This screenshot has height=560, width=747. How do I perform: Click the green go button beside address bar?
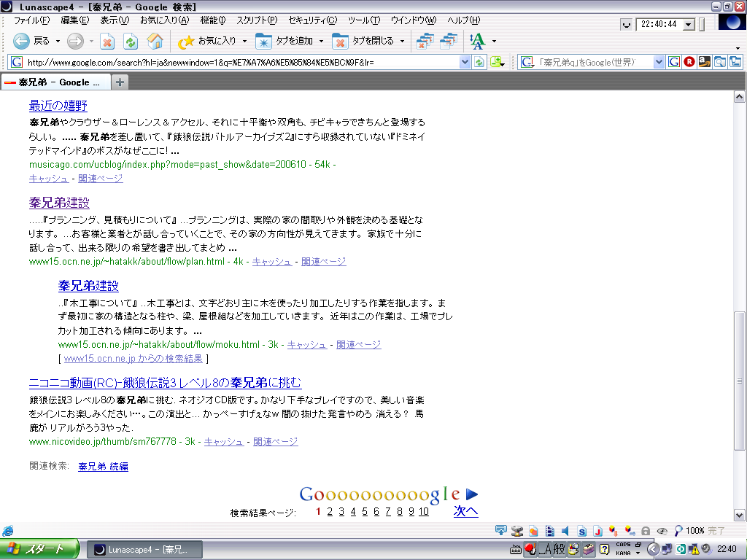pyautogui.click(x=479, y=63)
